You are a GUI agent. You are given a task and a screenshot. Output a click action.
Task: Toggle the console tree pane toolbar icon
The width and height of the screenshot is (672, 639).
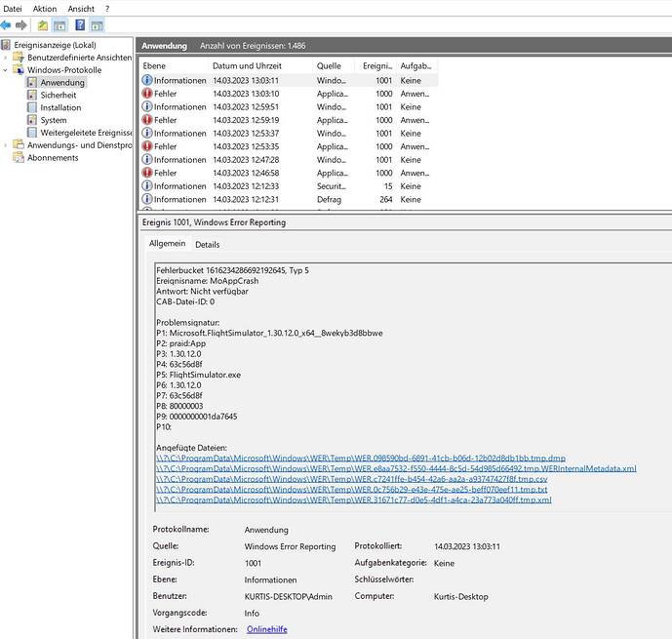(60, 25)
